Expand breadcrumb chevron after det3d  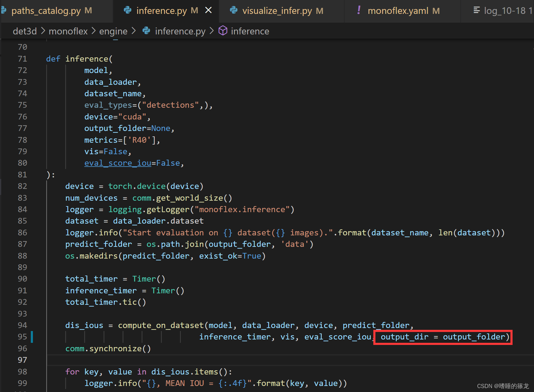coord(43,31)
